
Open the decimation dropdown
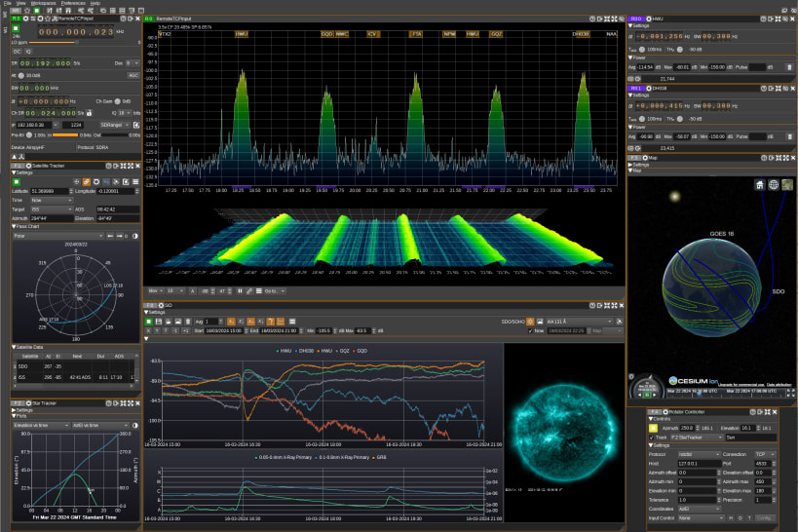(133, 63)
